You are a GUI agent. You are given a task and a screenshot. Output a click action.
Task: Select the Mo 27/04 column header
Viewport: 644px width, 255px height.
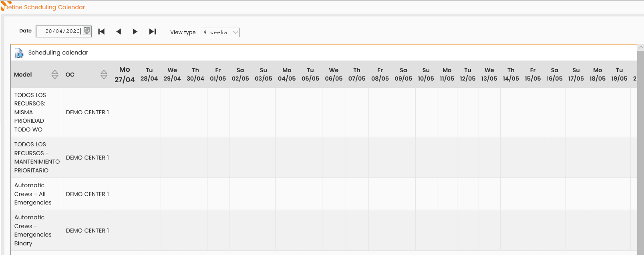click(125, 75)
